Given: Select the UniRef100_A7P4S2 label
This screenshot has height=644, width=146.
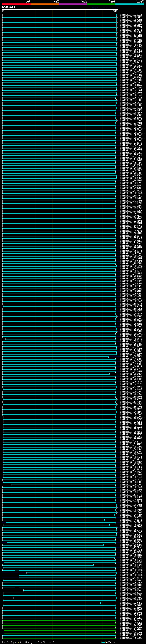Looking at the screenshot, I should (131, 572).
